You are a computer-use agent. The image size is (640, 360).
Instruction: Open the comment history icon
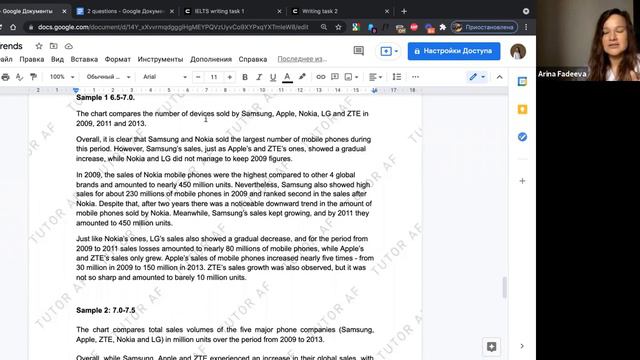tap(358, 51)
